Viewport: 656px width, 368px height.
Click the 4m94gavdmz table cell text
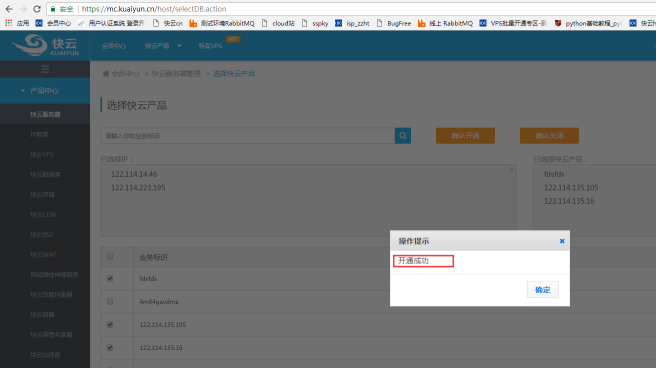pos(159,302)
